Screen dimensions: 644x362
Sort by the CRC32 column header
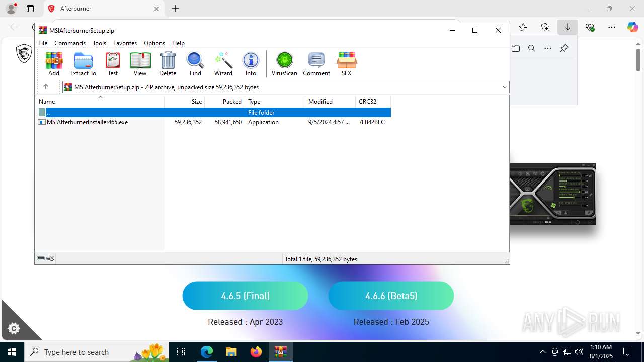373,102
